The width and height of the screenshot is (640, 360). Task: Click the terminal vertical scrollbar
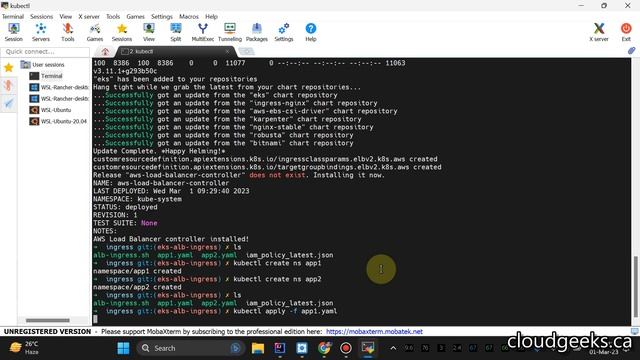pyautogui.click(x=635, y=286)
